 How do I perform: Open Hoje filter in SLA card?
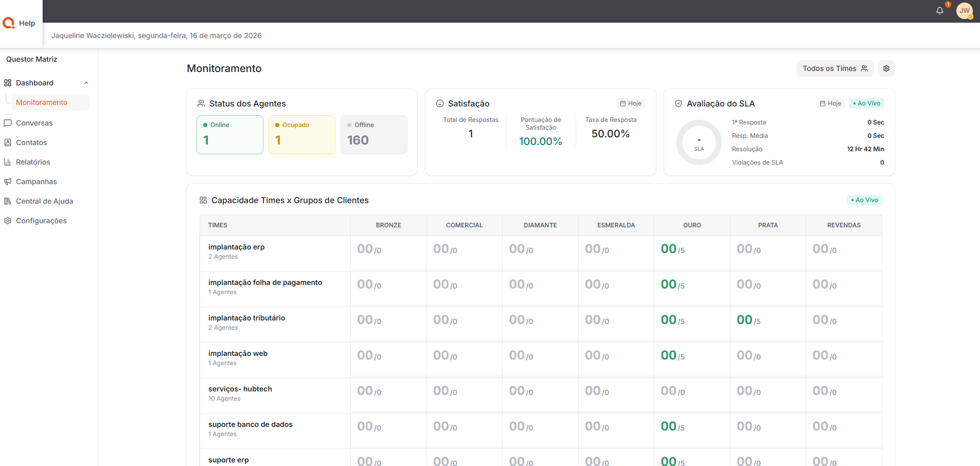830,103
